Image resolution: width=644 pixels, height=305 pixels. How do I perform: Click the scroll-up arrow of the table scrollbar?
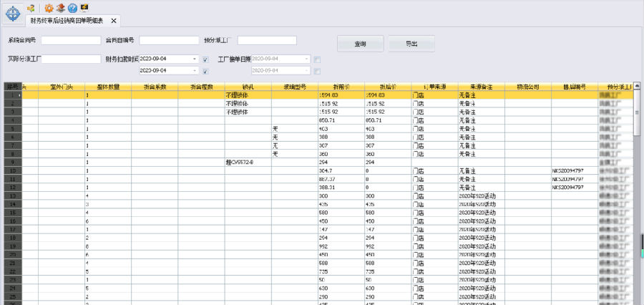click(637, 87)
